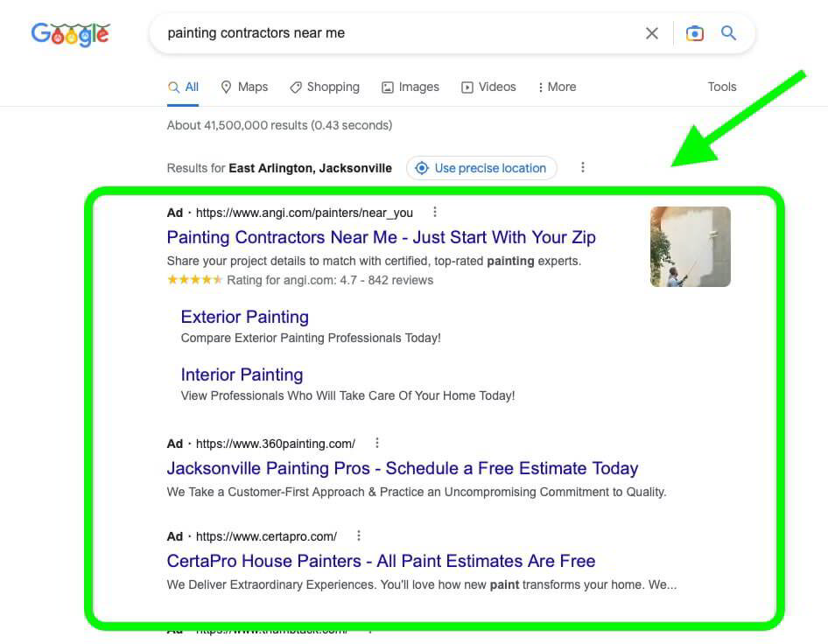Screen dimensions: 828x644
Task: Switch to the Maps tab
Action: tap(244, 87)
